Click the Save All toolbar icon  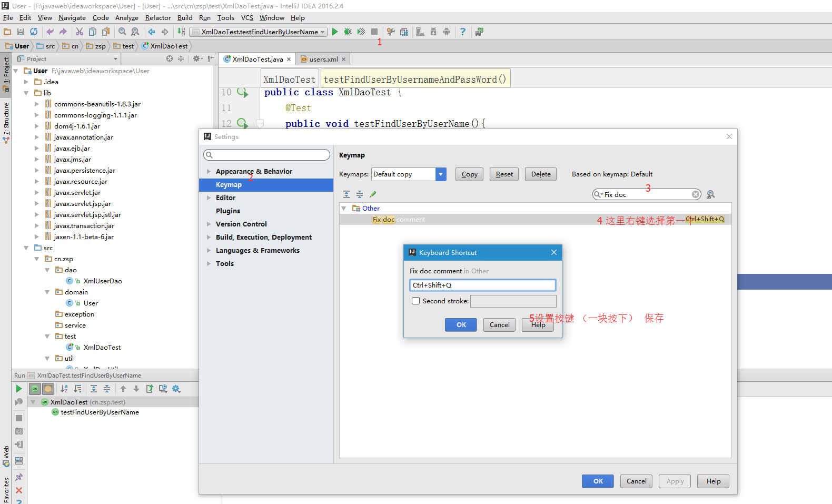(21, 32)
